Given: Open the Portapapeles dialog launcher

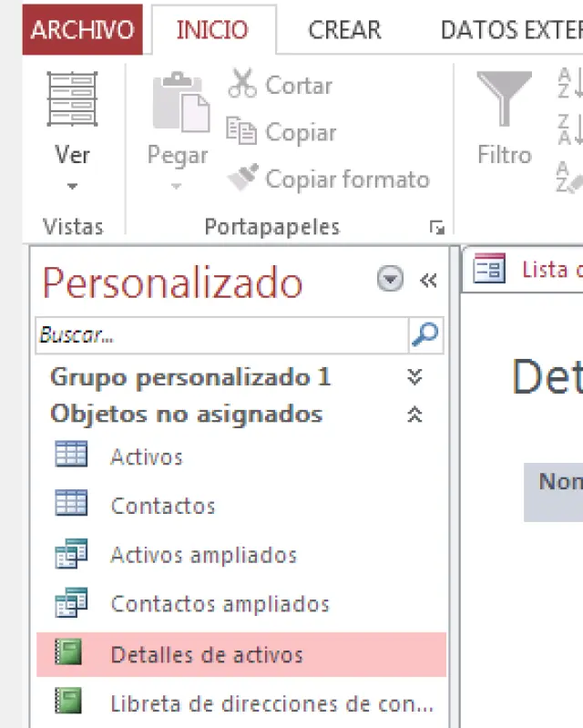Looking at the screenshot, I should pos(437,228).
